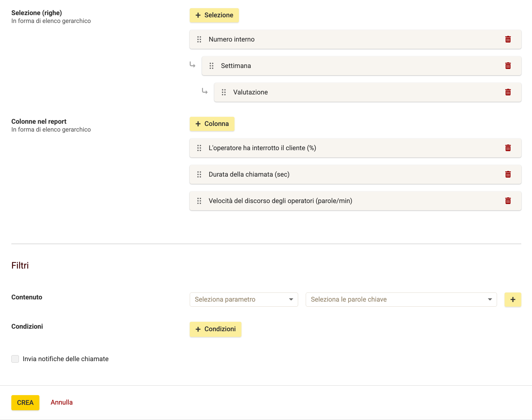Cancel with the Annulla link

[62, 402]
